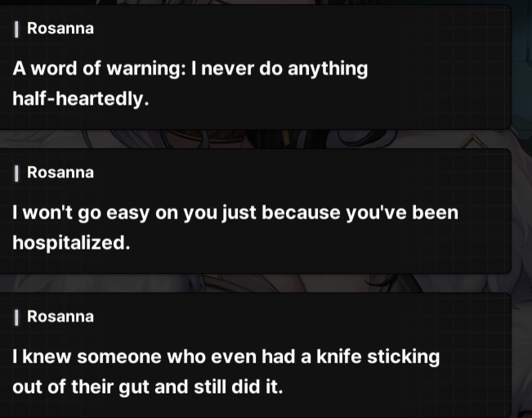Image resolution: width=532 pixels, height=418 pixels.
Task: Tap the third Rosanna speaker name
Action: (x=60, y=317)
